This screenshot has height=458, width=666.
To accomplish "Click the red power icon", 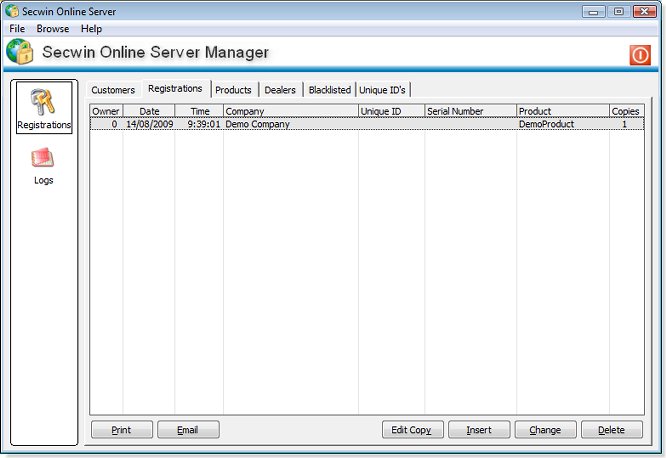I will [640, 55].
